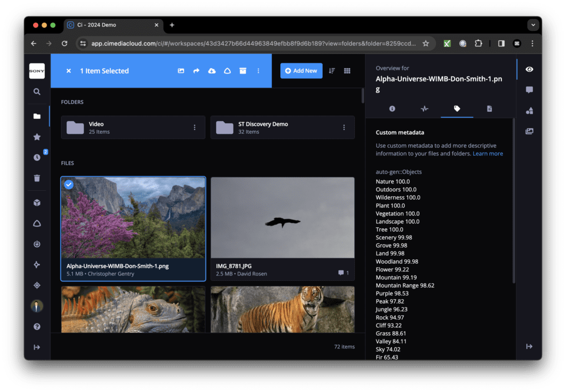This screenshot has width=566, height=392.
Task: Follow the Learn more link
Action: click(488, 154)
